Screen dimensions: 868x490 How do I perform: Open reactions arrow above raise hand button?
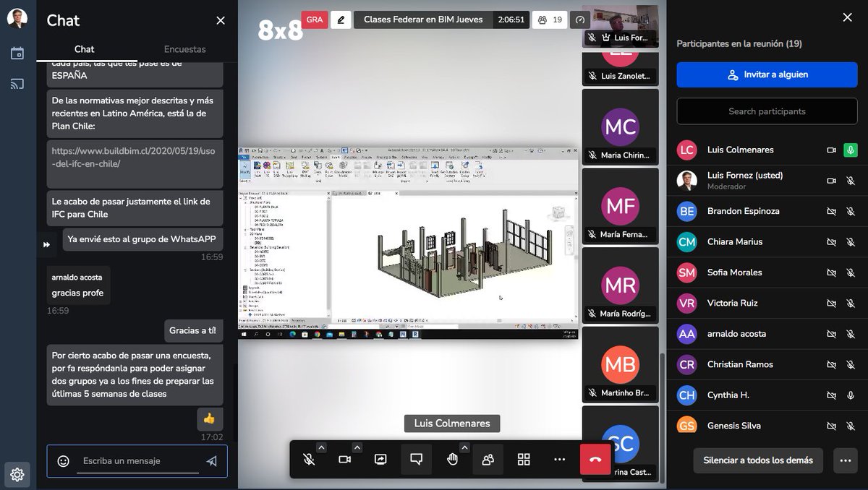(x=464, y=447)
